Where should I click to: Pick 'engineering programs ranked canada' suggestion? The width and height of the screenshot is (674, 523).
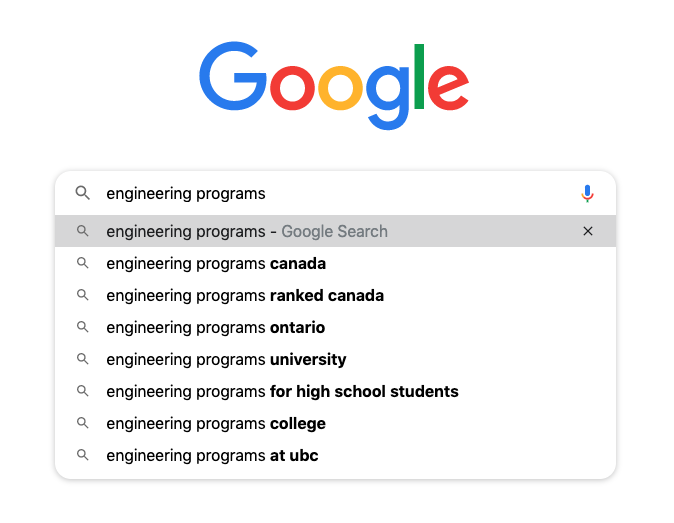pyautogui.click(x=335, y=295)
